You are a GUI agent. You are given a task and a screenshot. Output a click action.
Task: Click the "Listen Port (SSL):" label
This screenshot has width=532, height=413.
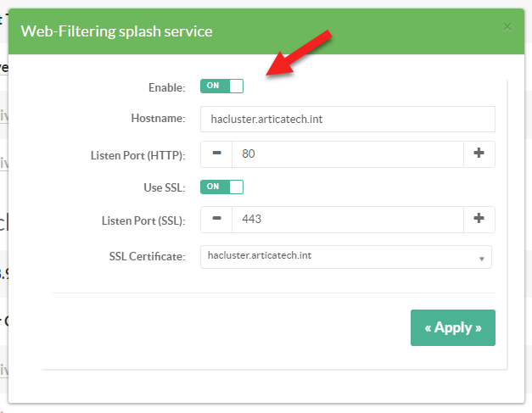[x=142, y=220]
